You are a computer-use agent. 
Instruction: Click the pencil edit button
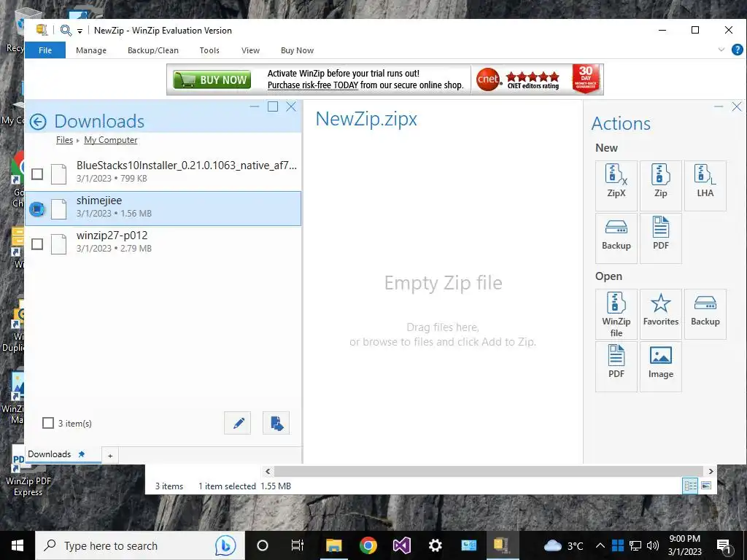[x=237, y=423]
